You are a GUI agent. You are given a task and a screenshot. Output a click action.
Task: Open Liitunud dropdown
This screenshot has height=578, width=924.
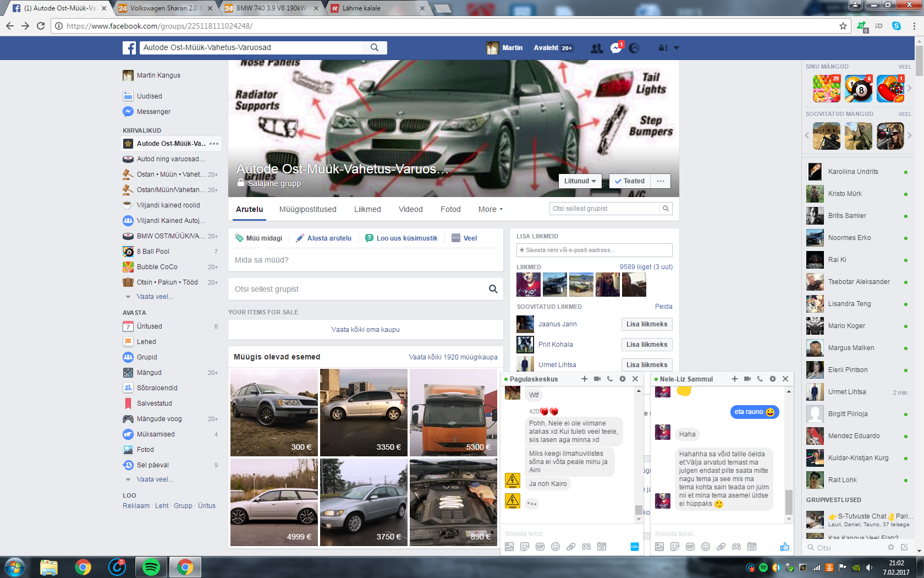click(580, 181)
